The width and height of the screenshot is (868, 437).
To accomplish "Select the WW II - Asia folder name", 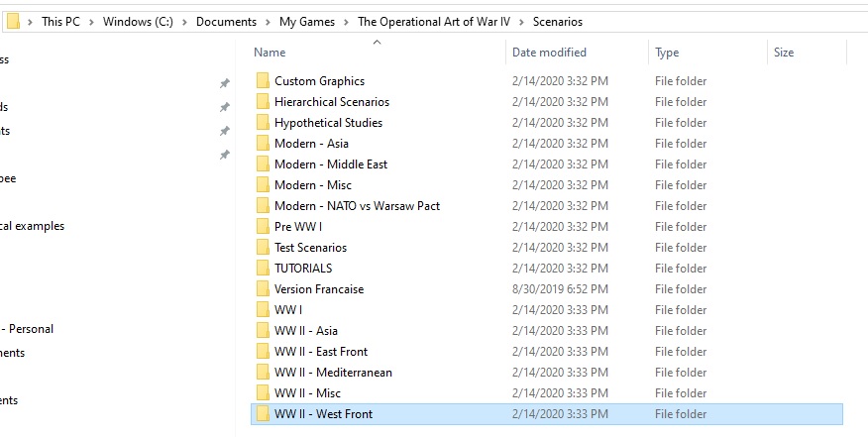I will tap(305, 331).
